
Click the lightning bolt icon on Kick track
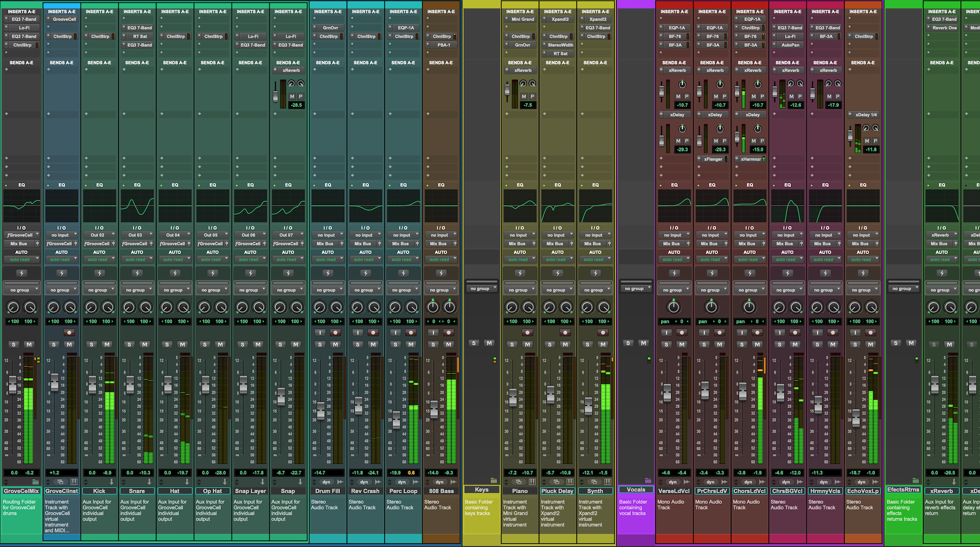tap(99, 273)
